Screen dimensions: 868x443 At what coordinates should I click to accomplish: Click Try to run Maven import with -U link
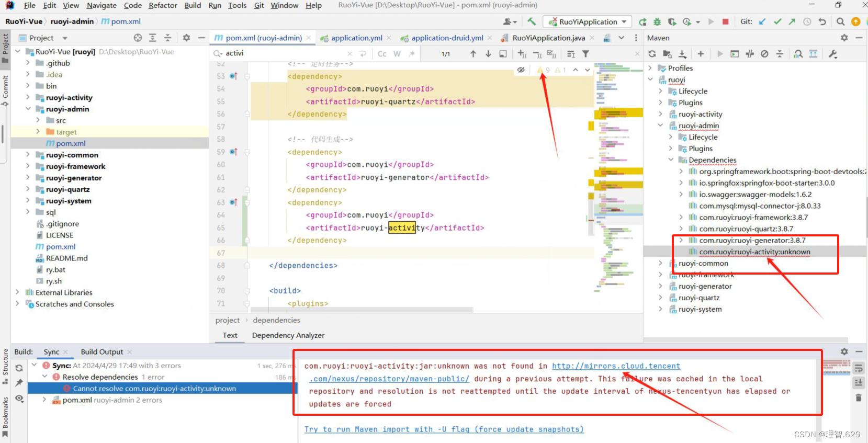pyautogui.click(x=444, y=429)
